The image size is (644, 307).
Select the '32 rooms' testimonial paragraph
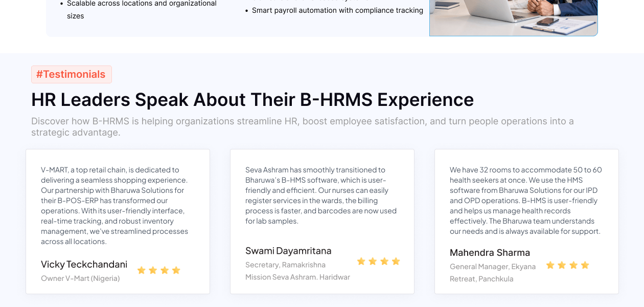[526, 201]
